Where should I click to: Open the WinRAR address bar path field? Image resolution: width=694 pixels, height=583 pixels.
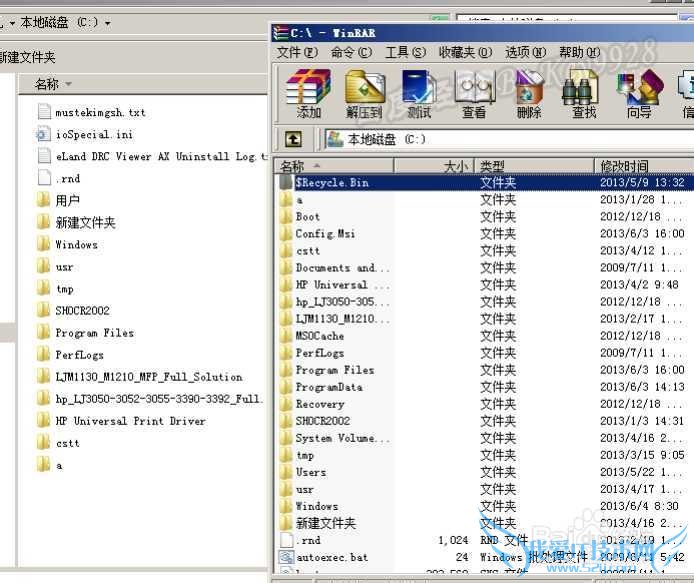coord(500,140)
